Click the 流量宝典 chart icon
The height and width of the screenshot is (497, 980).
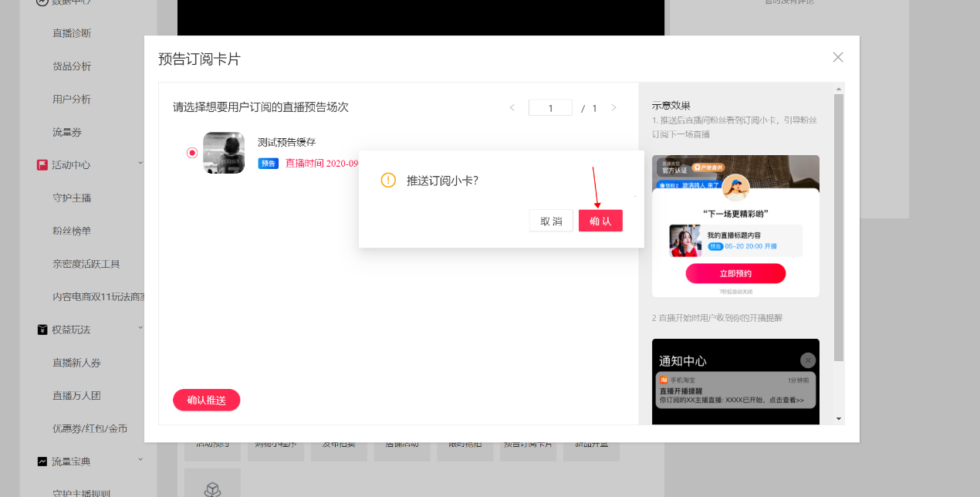coord(42,461)
